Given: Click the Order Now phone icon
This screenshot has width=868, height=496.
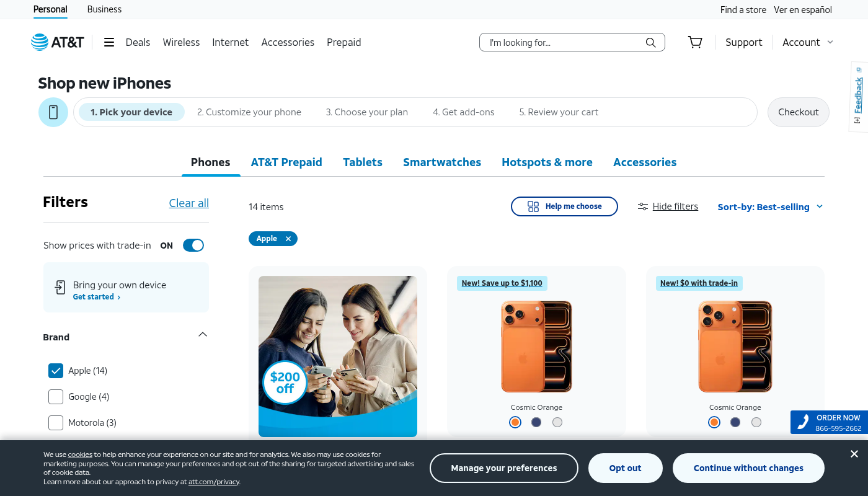Looking at the screenshot, I should pos(803,422).
